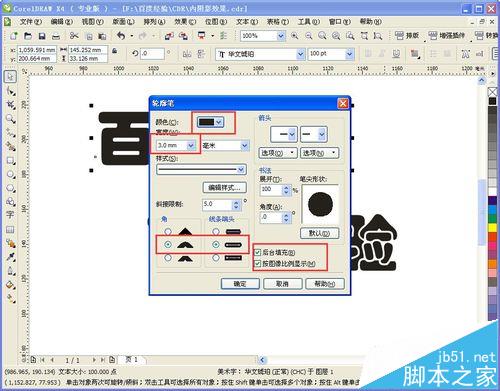Choose the Eyedropper tool
This screenshot has width=500, height=391.
(x=10, y=257)
